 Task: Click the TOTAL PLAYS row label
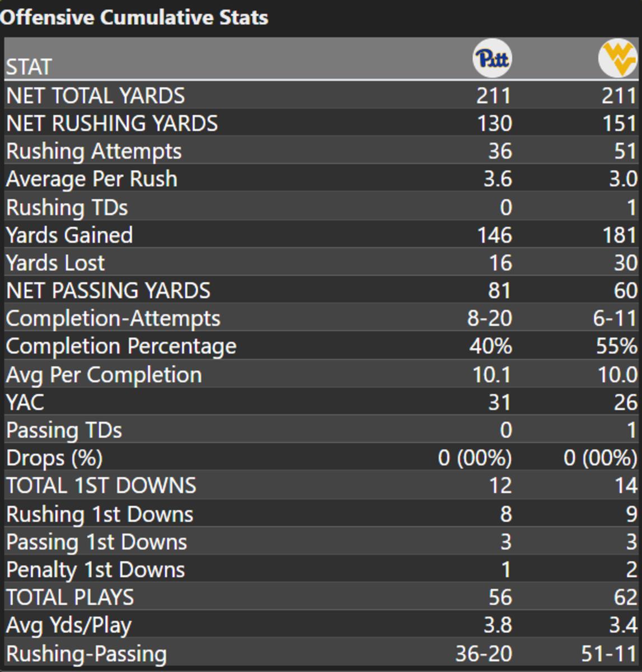click(x=70, y=598)
